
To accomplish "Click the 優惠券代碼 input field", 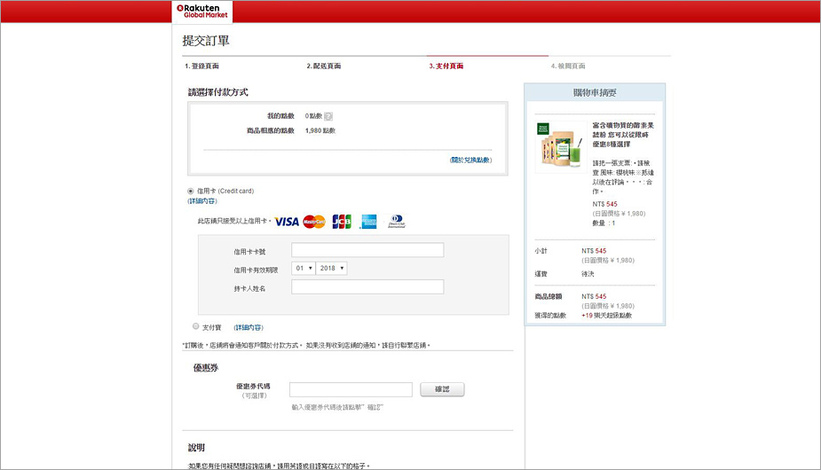I will click(x=350, y=389).
